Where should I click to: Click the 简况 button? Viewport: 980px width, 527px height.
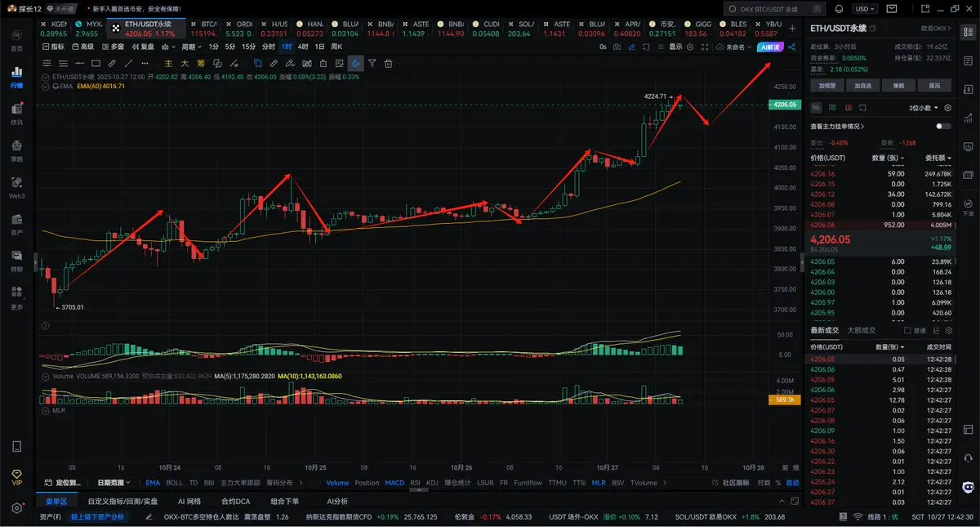click(934, 85)
